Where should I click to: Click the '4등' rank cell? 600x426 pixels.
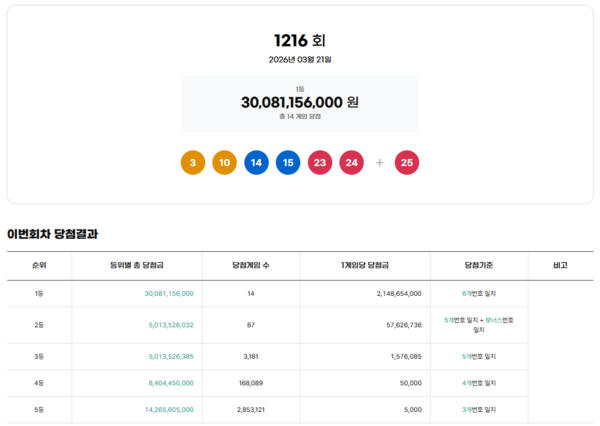(39, 383)
